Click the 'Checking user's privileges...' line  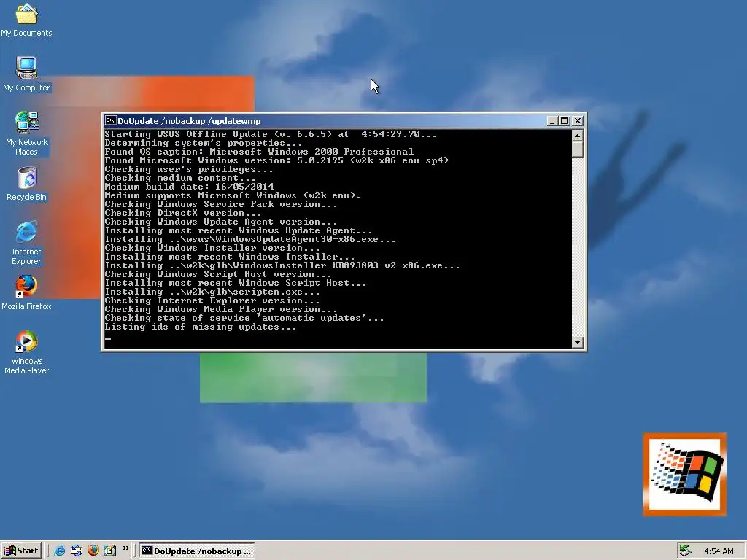click(x=189, y=169)
